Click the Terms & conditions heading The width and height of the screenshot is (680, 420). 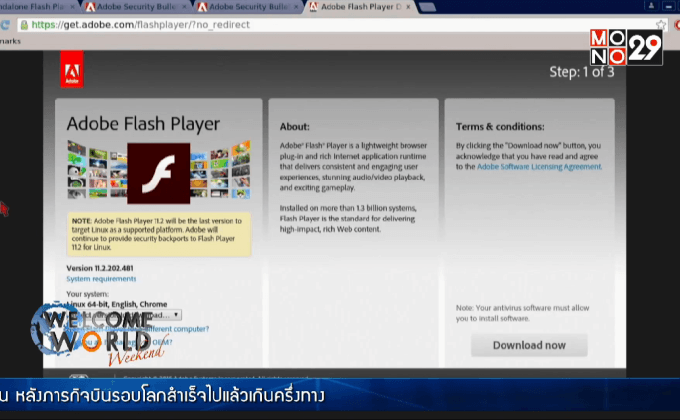pos(500,127)
